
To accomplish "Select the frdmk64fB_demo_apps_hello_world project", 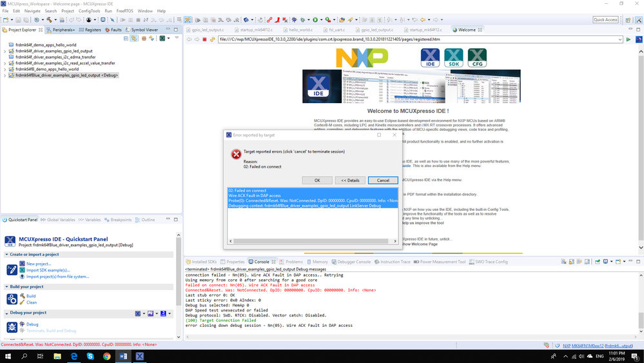I will [47, 70].
